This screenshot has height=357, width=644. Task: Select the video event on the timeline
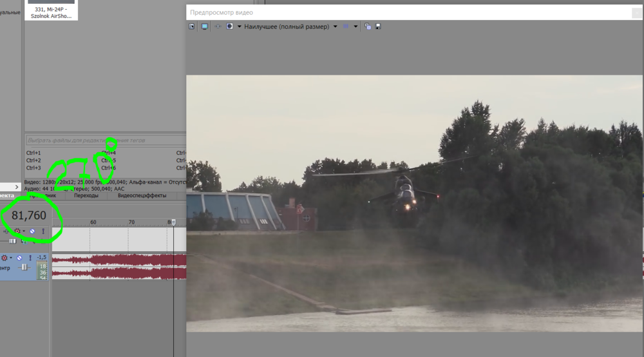[x=119, y=240]
